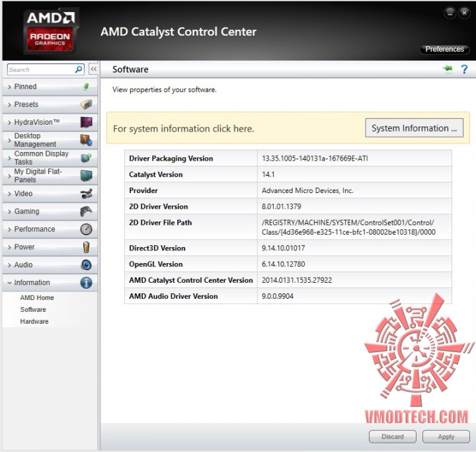Click AMD Audio Driver Version value 9.0.0.9904
Image resolution: width=476 pixels, height=452 pixels.
coord(278,296)
